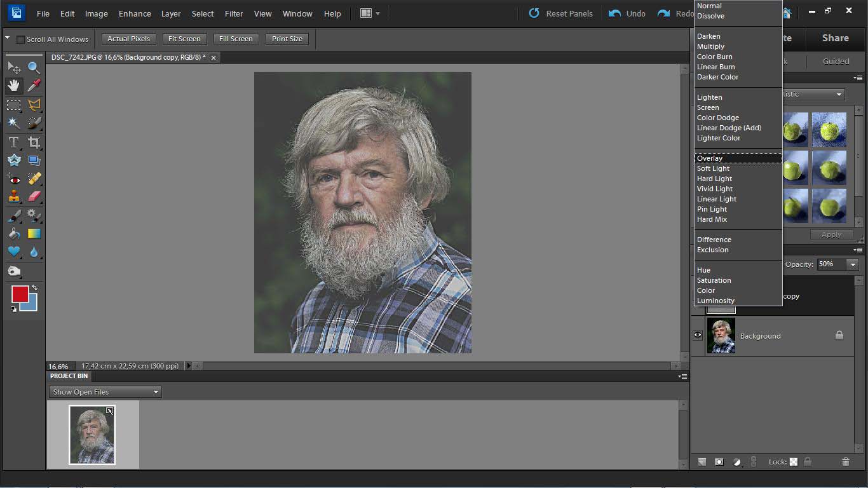Enable Scroll All Windows checkbox
Image resolution: width=868 pixels, height=488 pixels.
pyautogui.click(x=20, y=39)
